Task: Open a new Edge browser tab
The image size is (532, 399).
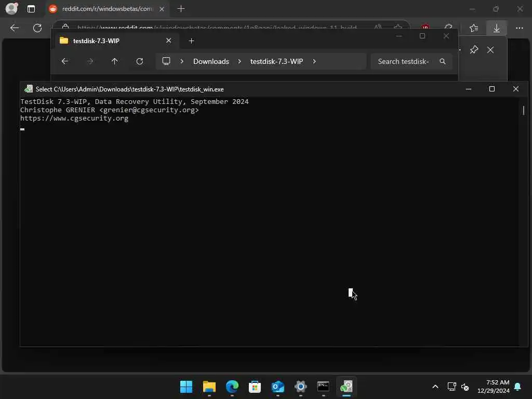Action: (181, 9)
